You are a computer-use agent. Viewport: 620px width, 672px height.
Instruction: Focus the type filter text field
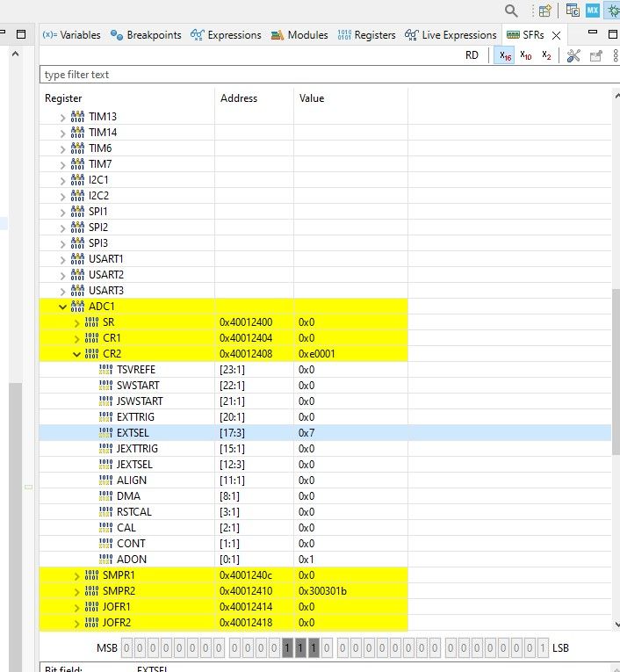[329, 75]
